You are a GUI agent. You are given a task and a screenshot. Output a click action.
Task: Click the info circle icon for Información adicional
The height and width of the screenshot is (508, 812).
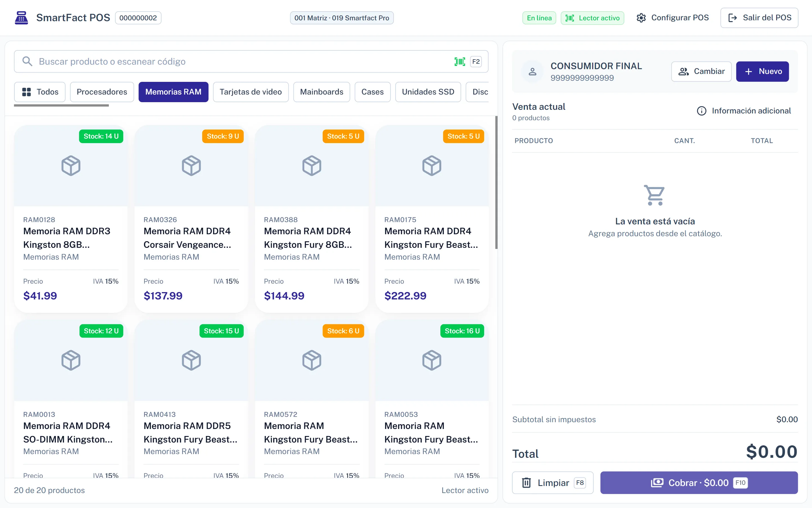pos(701,111)
